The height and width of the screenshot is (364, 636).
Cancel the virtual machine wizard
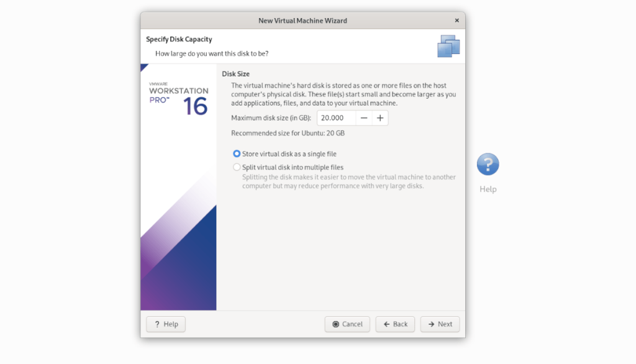click(347, 324)
